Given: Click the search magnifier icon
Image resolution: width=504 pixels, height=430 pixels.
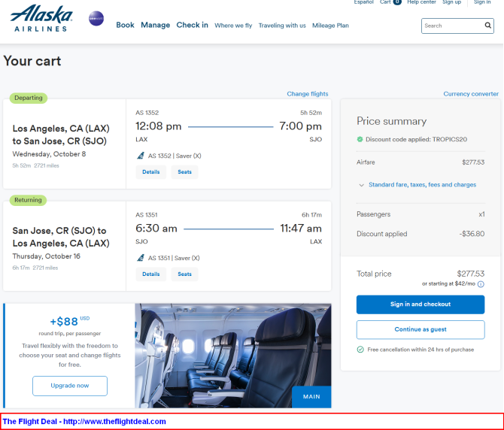Looking at the screenshot, I should tap(487, 26).
